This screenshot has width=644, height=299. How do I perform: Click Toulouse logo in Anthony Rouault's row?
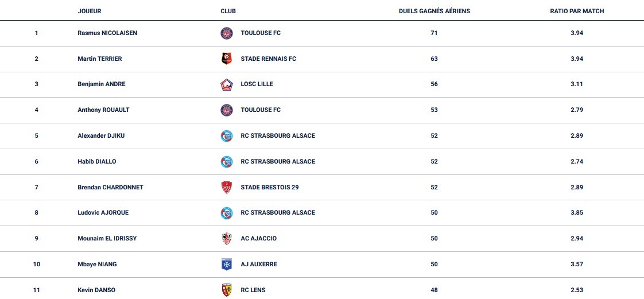227,110
